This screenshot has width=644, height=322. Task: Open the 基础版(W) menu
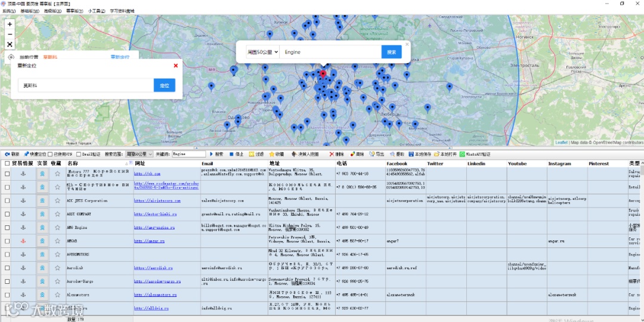point(30,11)
